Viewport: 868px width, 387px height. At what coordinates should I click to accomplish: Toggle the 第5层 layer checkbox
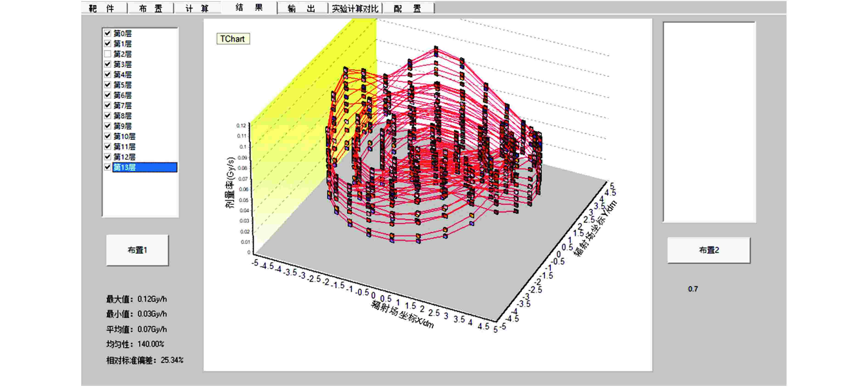click(x=107, y=85)
